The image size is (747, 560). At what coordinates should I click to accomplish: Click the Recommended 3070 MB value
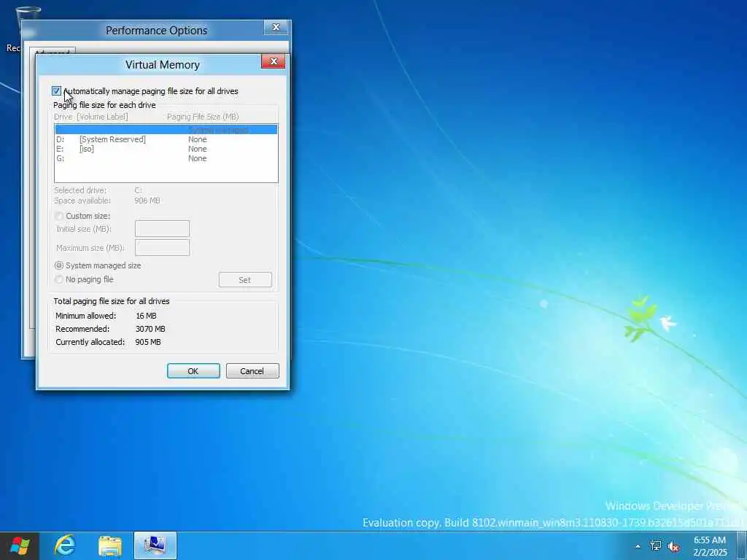pyautogui.click(x=150, y=329)
